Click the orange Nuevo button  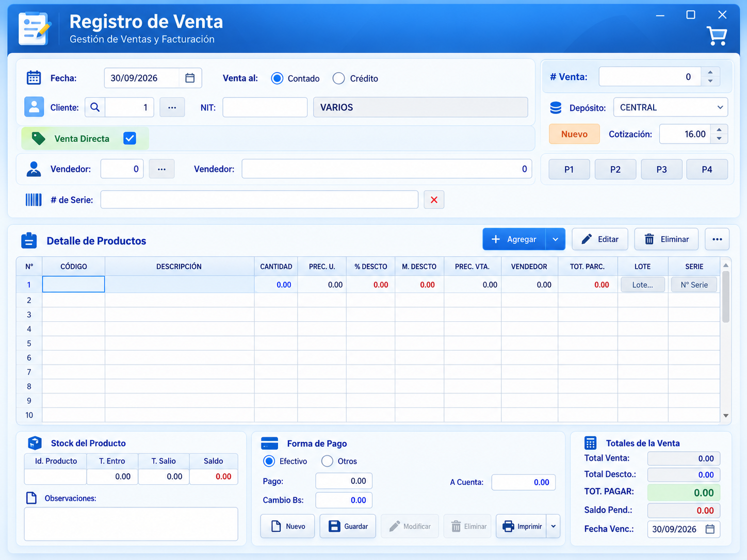point(574,134)
